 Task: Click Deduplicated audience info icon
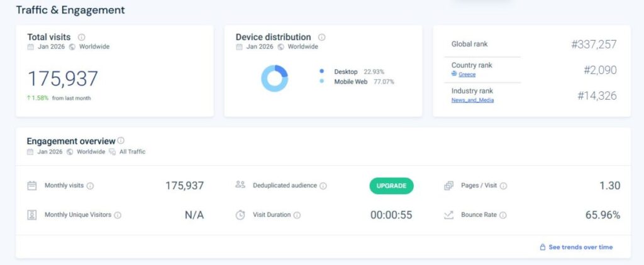click(323, 186)
